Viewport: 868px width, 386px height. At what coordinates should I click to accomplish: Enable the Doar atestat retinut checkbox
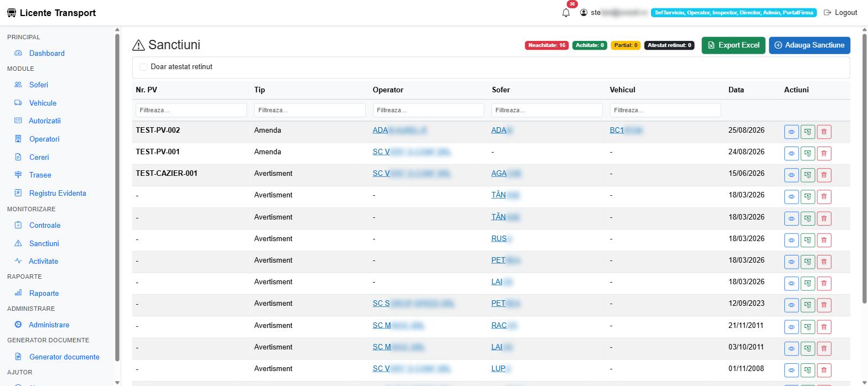point(143,67)
